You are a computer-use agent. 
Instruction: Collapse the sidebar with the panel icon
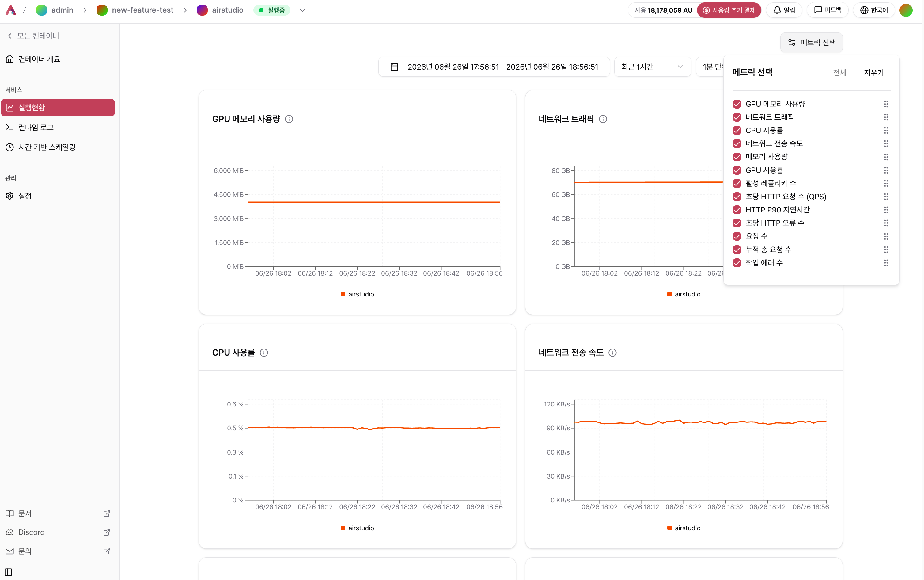pyautogui.click(x=9, y=572)
